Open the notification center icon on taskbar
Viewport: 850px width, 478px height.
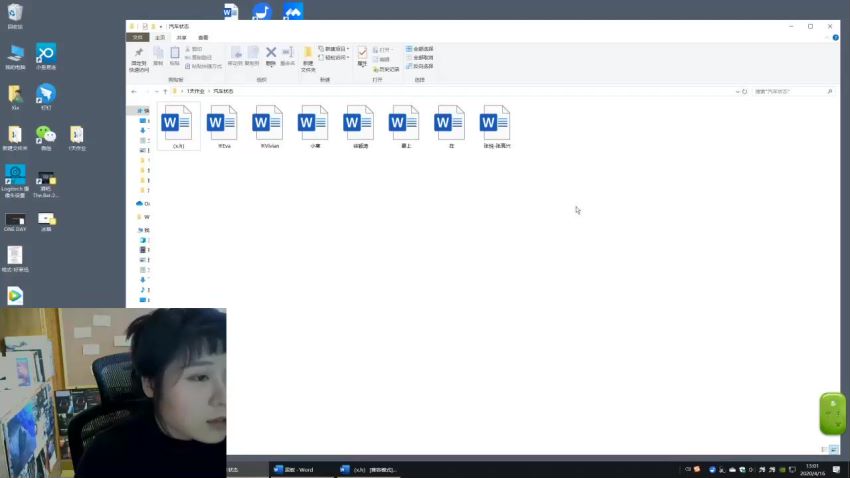pyautogui.click(x=836, y=470)
